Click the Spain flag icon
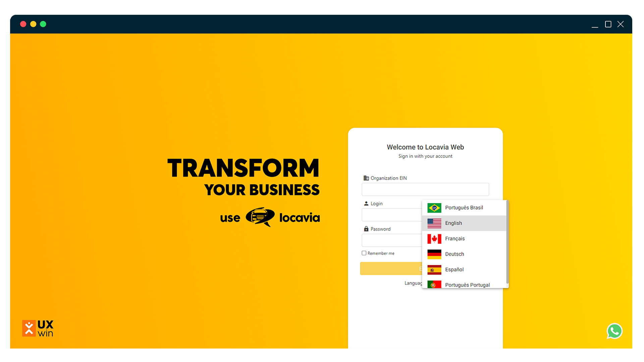The image size is (644, 362). tap(434, 269)
